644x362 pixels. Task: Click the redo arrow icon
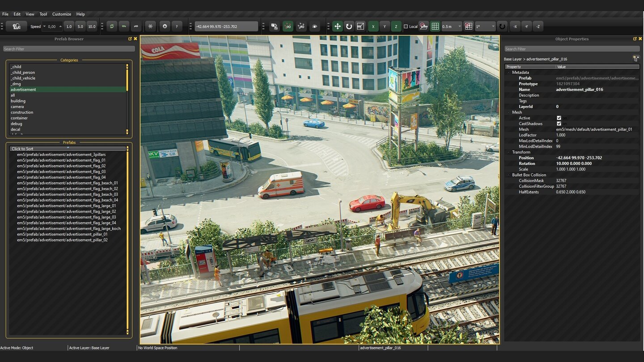pos(136,26)
